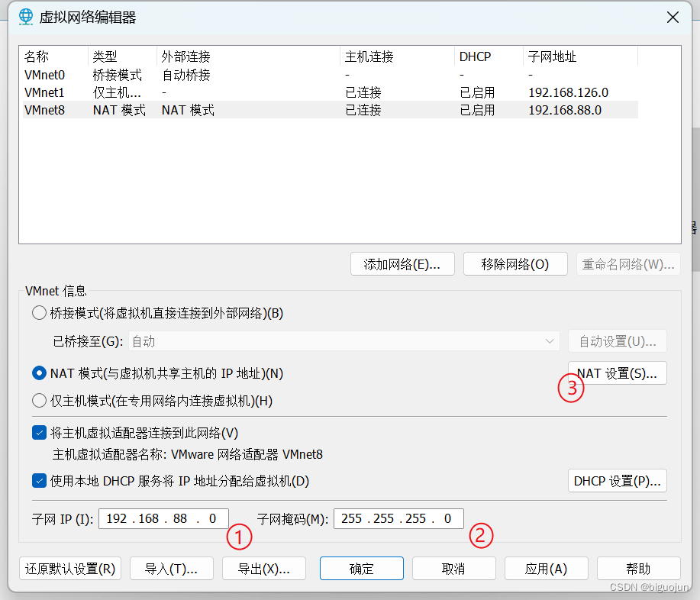Click the 外部连接 column header
Screen dimensions: 700x600
tap(249, 56)
